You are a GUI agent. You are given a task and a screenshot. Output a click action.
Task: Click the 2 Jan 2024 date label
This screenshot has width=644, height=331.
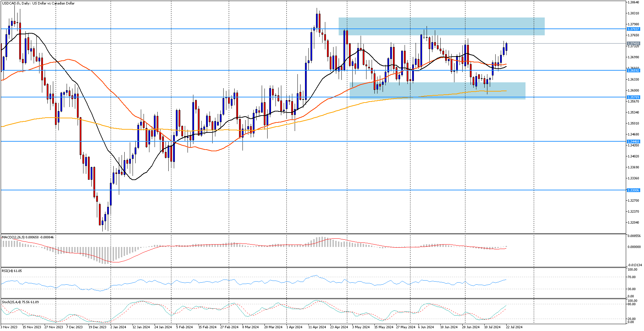pyautogui.click(x=118, y=327)
